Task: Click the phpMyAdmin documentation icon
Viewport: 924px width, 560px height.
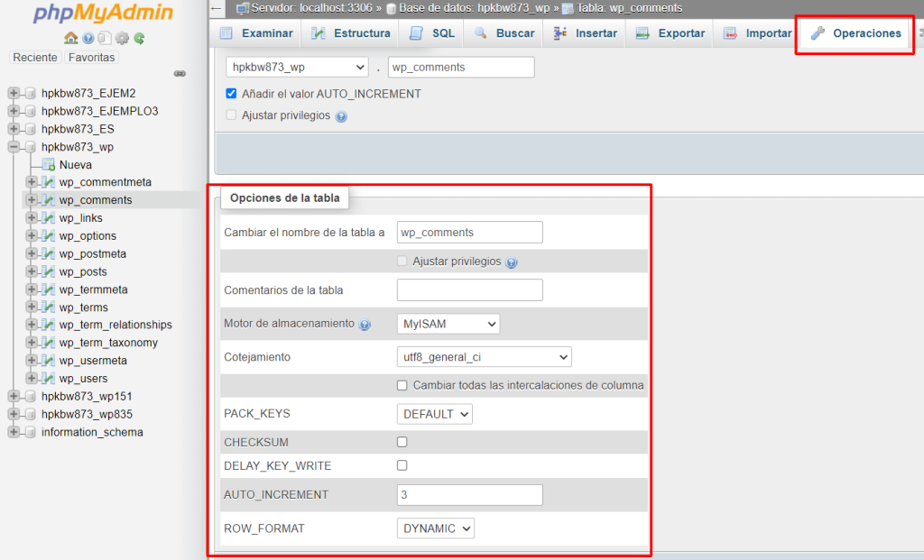Action: click(x=105, y=38)
